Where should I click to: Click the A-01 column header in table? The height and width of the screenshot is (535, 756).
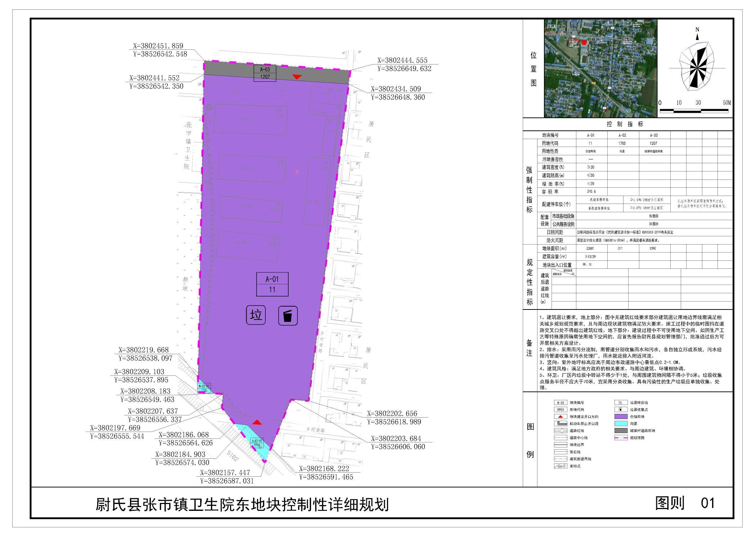pos(591,135)
